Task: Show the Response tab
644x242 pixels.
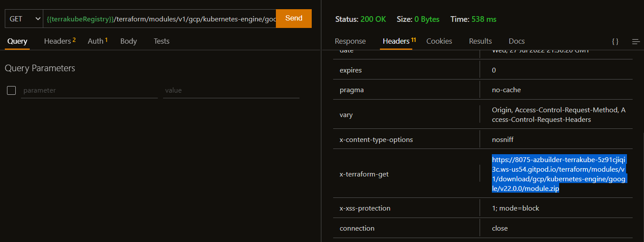Action: (350, 41)
